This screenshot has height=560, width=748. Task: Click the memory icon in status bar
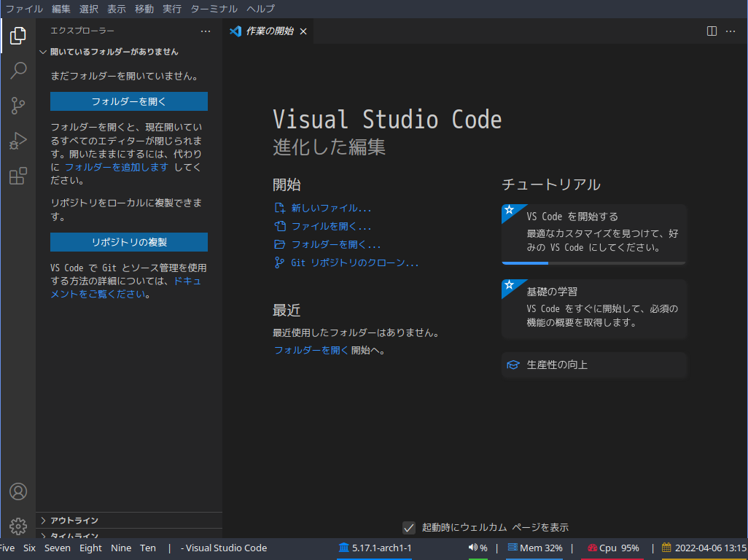point(513,548)
